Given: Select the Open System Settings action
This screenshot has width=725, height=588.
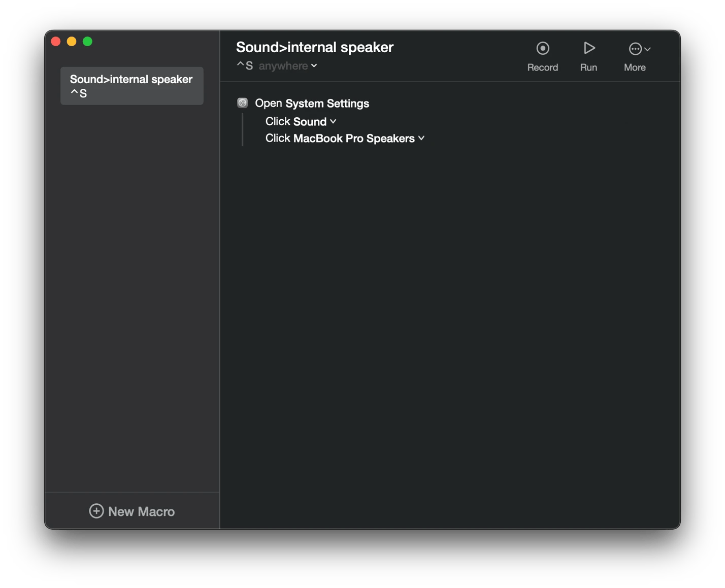Looking at the screenshot, I should point(312,103).
